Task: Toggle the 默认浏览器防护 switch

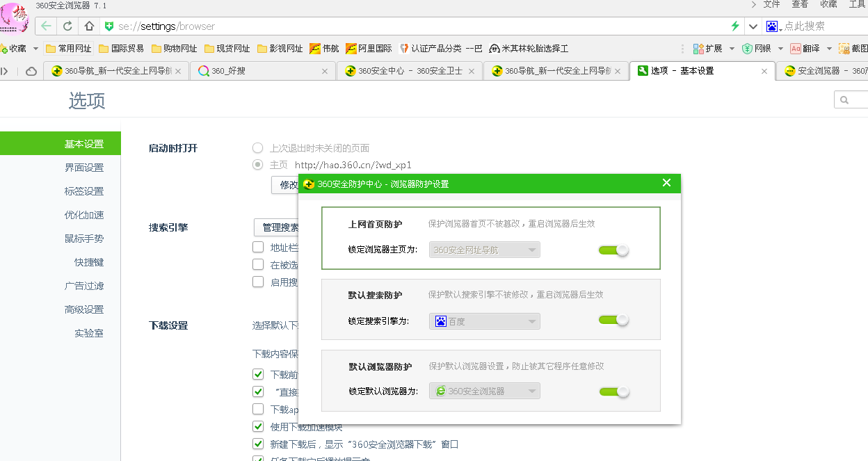Action: (613, 392)
